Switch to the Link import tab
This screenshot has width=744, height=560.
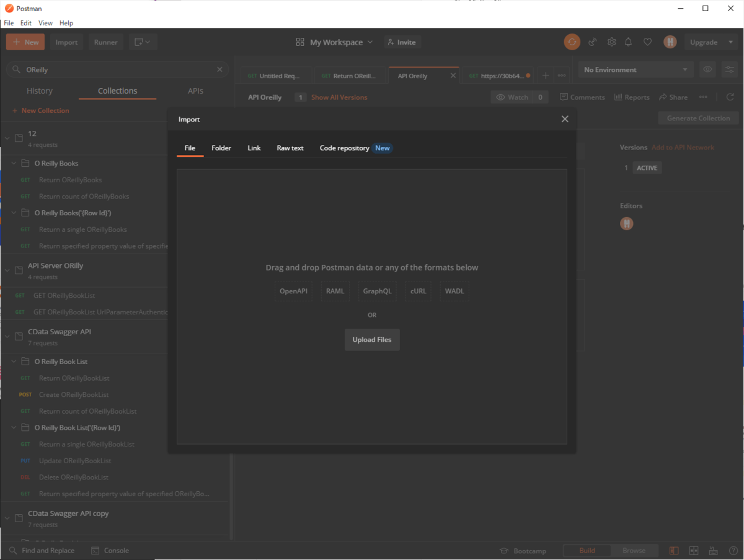254,148
